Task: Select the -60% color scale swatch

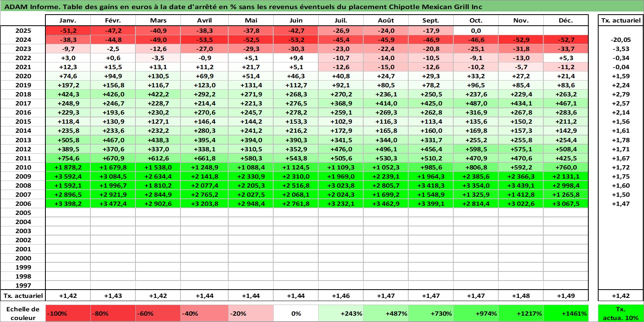Action: pyautogui.click(x=158, y=313)
